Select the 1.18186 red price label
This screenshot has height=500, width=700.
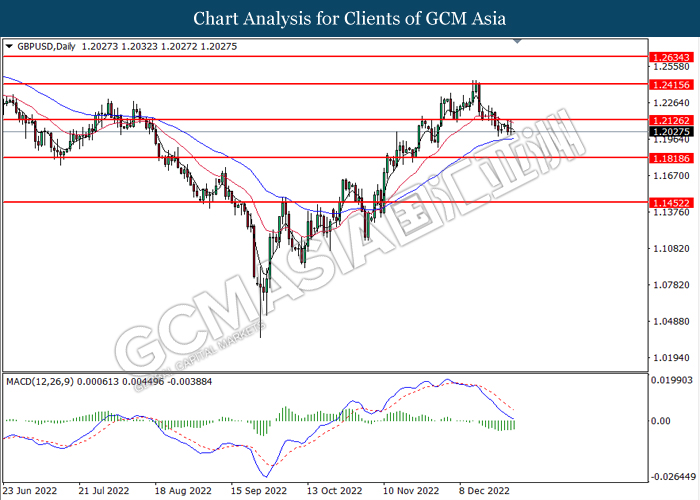click(x=671, y=158)
